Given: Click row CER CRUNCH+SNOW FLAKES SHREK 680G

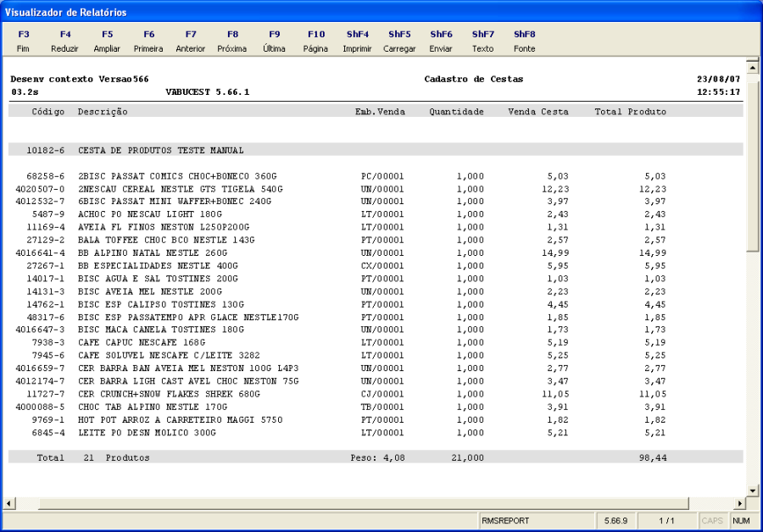Looking at the screenshot, I should point(341,394).
